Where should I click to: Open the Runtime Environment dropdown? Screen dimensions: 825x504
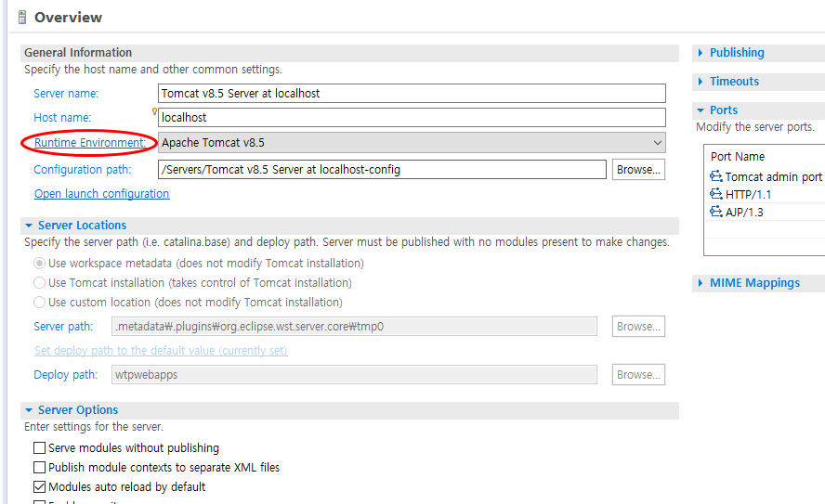pos(412,142)
